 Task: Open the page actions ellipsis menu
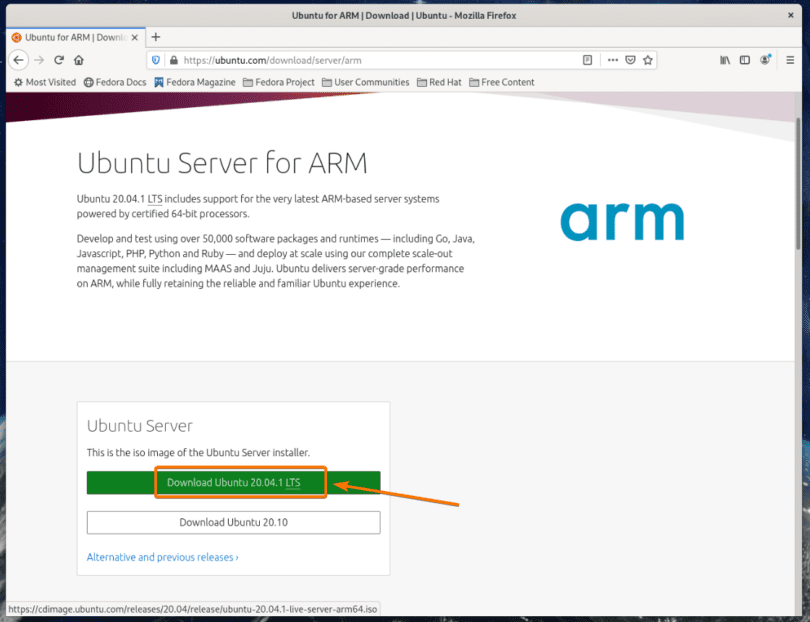click(613, 60)
